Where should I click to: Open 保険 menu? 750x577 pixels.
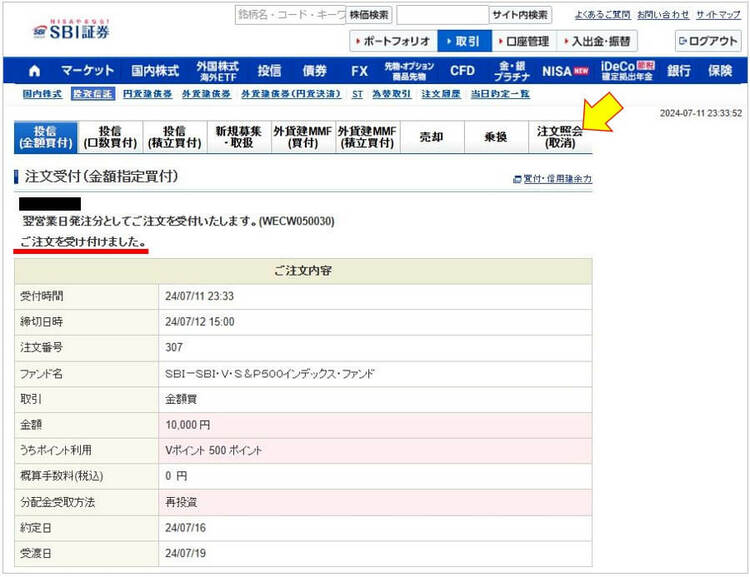(x=720, y=71)
